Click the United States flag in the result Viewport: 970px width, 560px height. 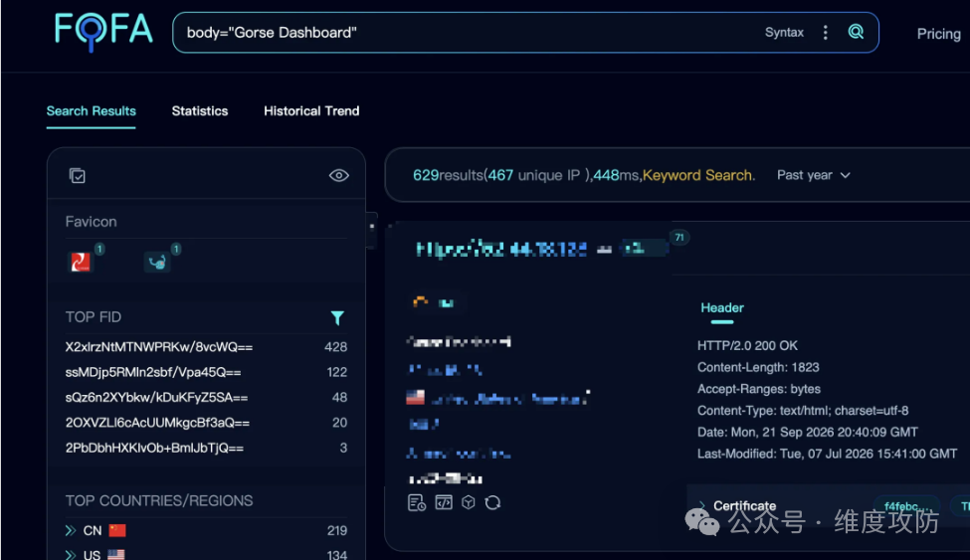coord(415,397)
